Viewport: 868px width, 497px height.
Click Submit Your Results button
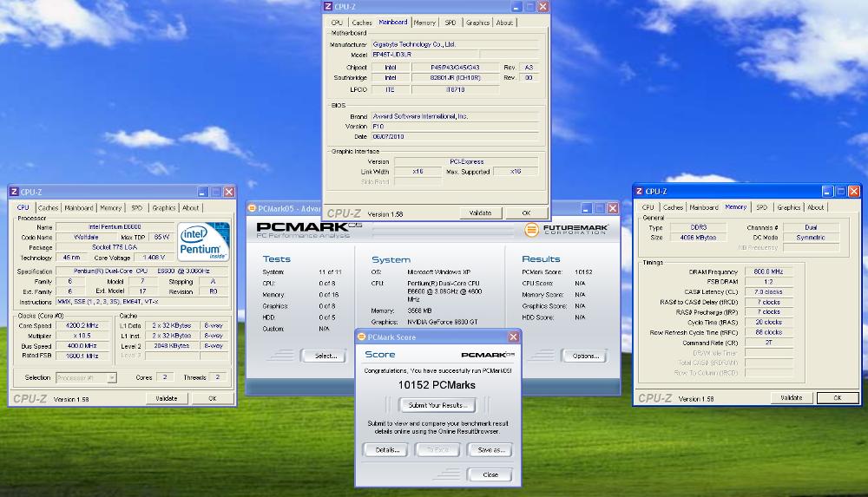click(x=437, y=405)
